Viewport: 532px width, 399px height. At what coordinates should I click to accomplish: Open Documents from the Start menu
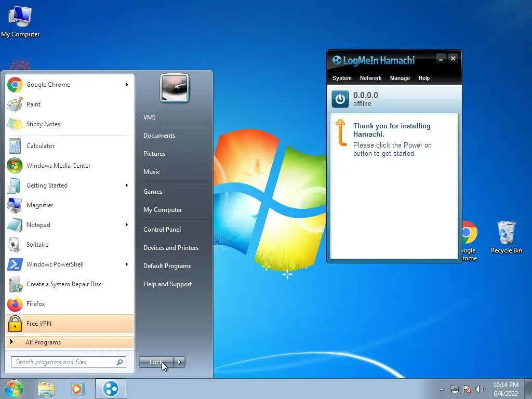pos(159,136)
